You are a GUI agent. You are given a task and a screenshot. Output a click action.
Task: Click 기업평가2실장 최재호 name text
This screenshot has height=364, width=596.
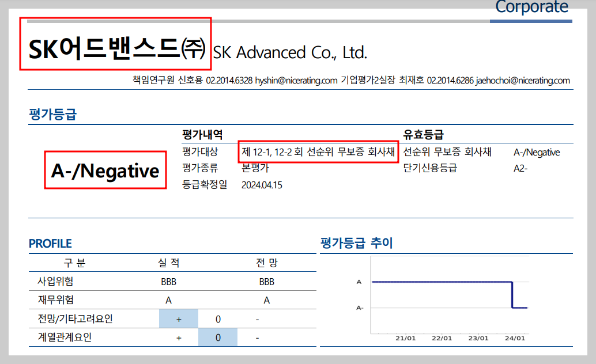coord(382,80)
